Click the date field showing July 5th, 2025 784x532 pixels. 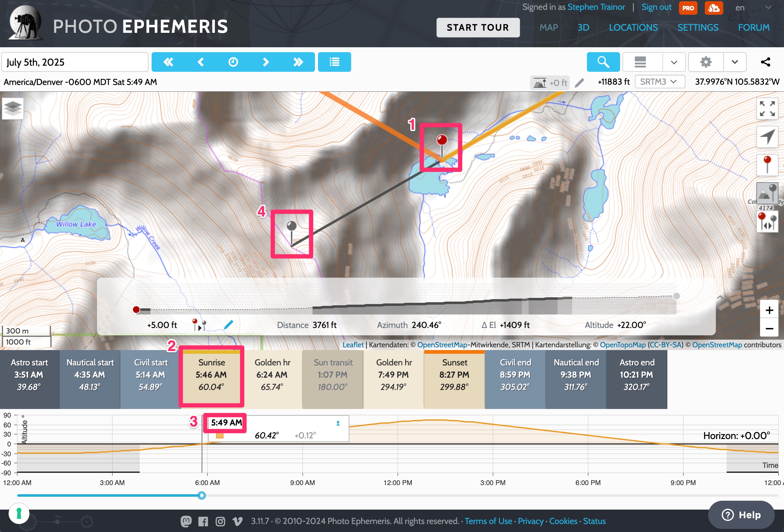click(x=75, y=62)
